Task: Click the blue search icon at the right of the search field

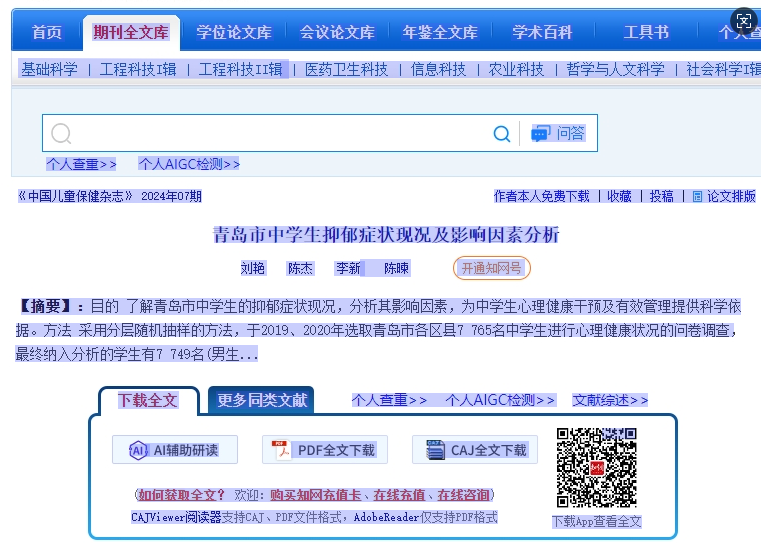Action: click(x=502, y=134)
